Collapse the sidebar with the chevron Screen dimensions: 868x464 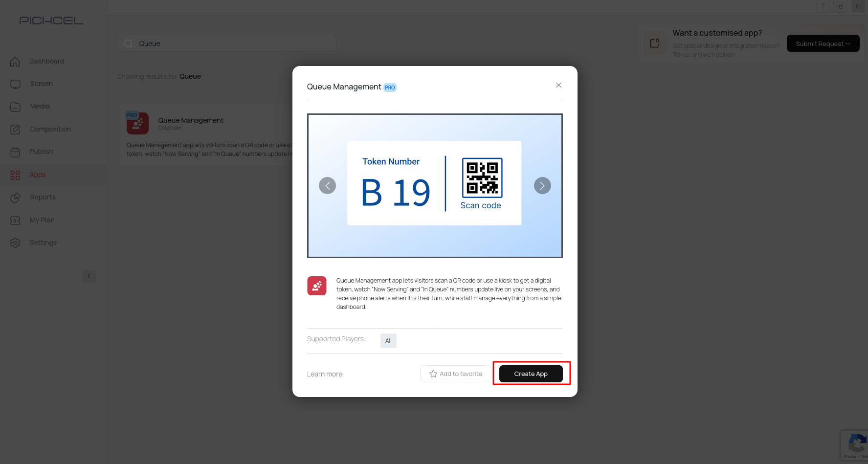pos(89,276)
